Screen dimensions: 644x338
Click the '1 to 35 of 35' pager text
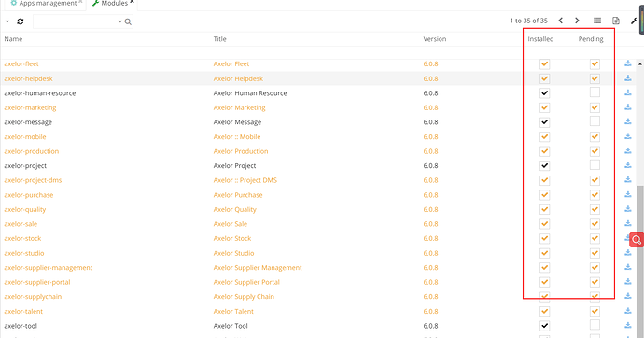pyautogui.click(x=528, y=21)
